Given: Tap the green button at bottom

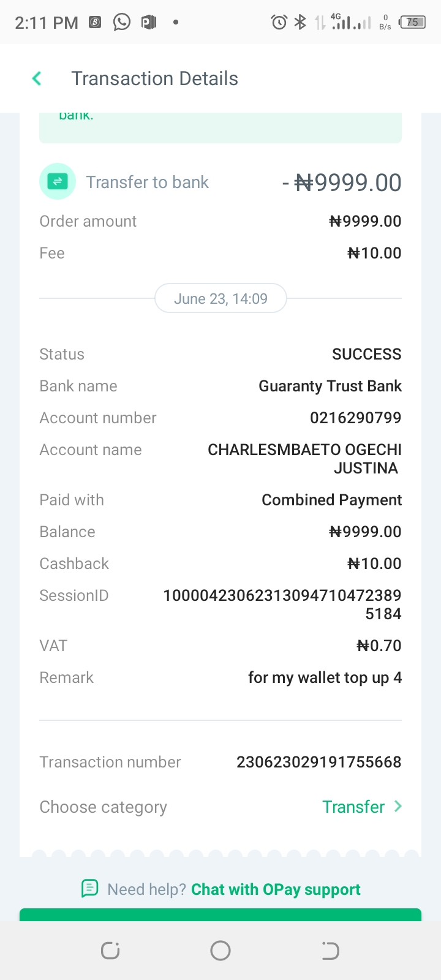Looking at the screenshot, I should pos(221,915).
